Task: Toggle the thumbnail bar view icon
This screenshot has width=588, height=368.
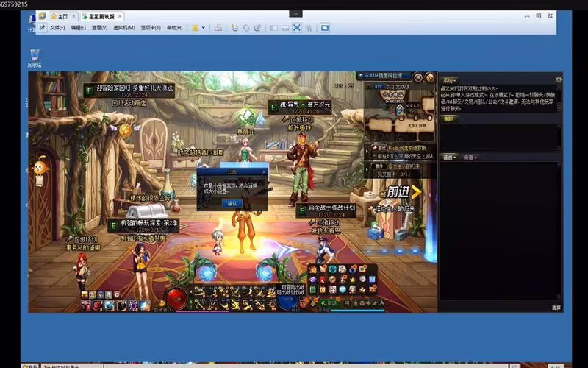Action: tap(285, 28)
